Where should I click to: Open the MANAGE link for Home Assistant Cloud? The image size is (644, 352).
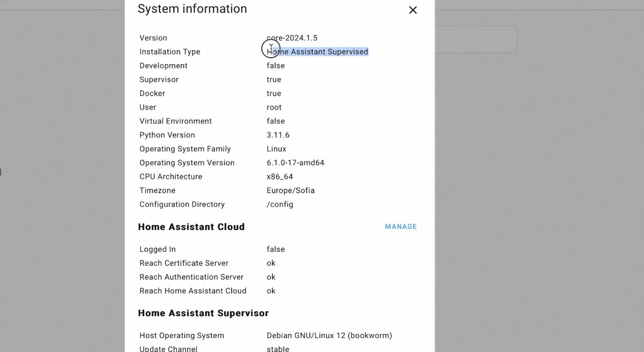(x=400, y=226)
